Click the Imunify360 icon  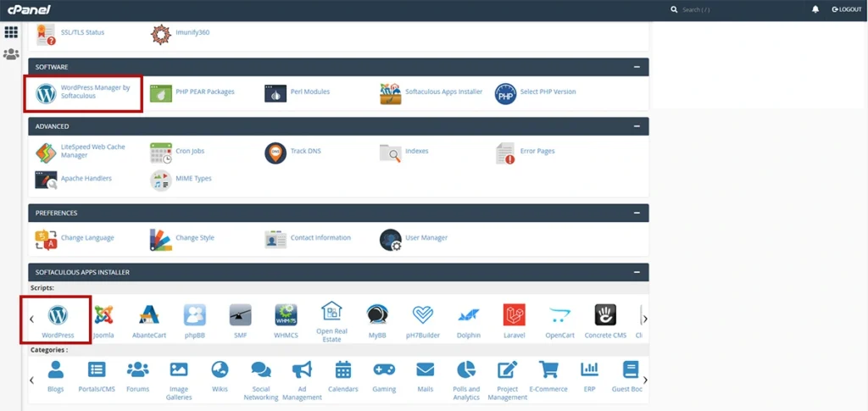(161, 34)
